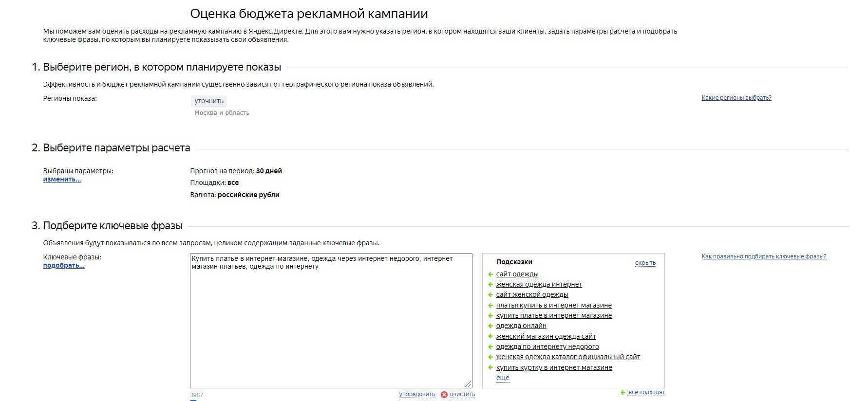868x401 pixels.
Task: Choose suggestion 'женская одежда каталог официальный сайт'
Action: pyautogui.click(x=567, y=357)
